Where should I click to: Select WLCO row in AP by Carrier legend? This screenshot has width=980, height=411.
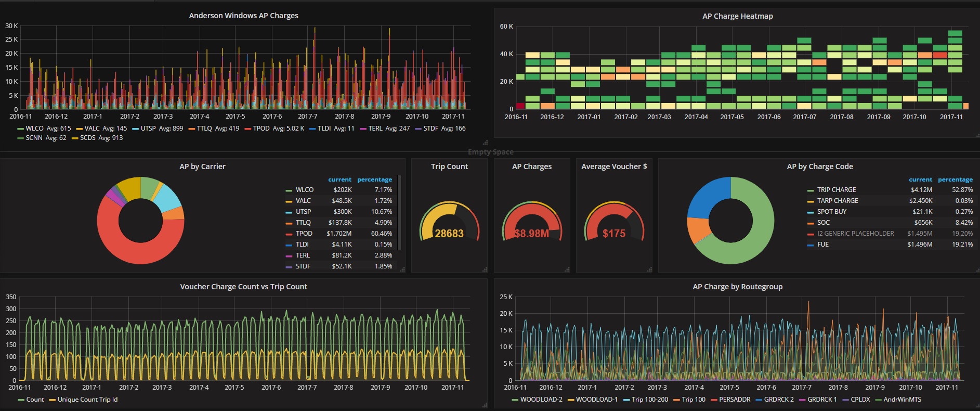(339, 190)
